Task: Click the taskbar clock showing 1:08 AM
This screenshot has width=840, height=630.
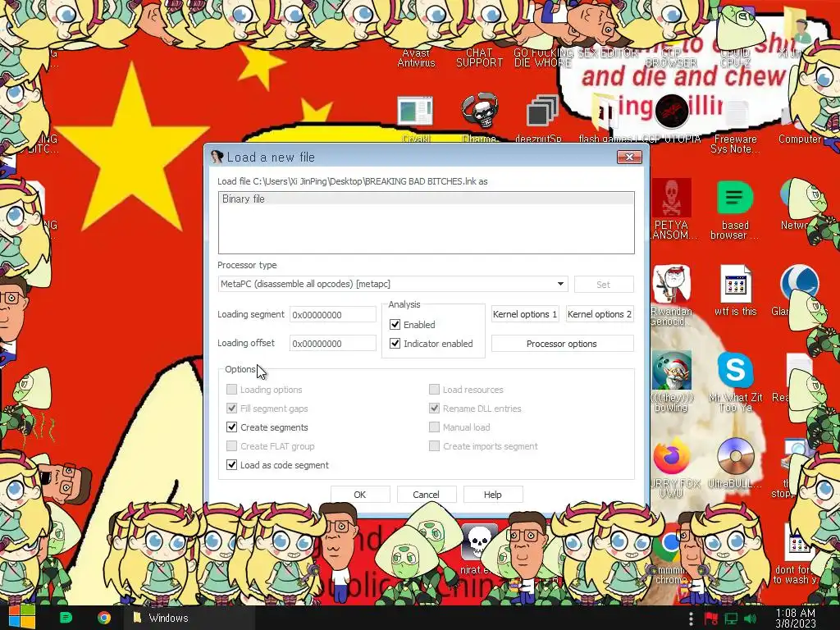Action: coord(796,619)
